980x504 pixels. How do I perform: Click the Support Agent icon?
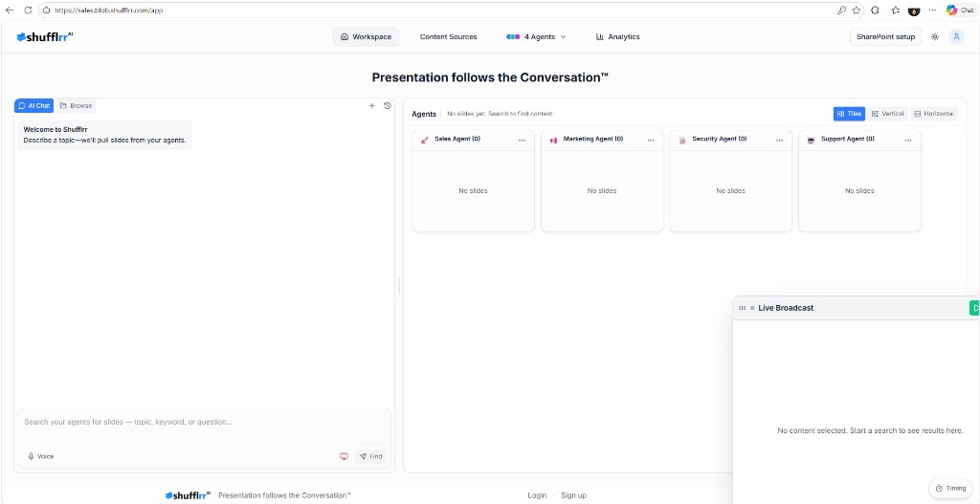812,141
